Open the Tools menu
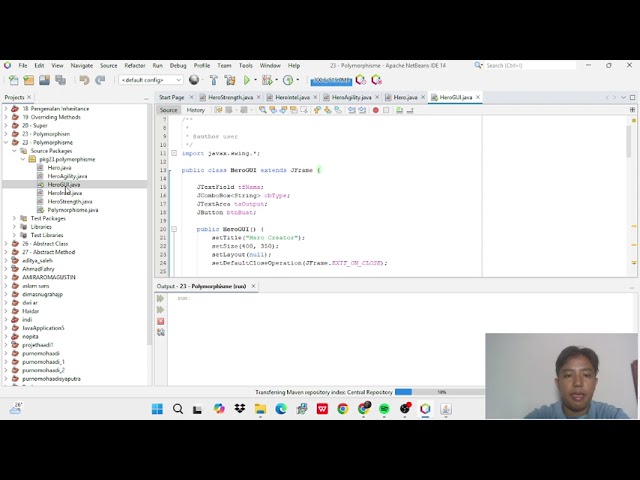Screen dimensions: 640x480 click(x=246, y=65)
